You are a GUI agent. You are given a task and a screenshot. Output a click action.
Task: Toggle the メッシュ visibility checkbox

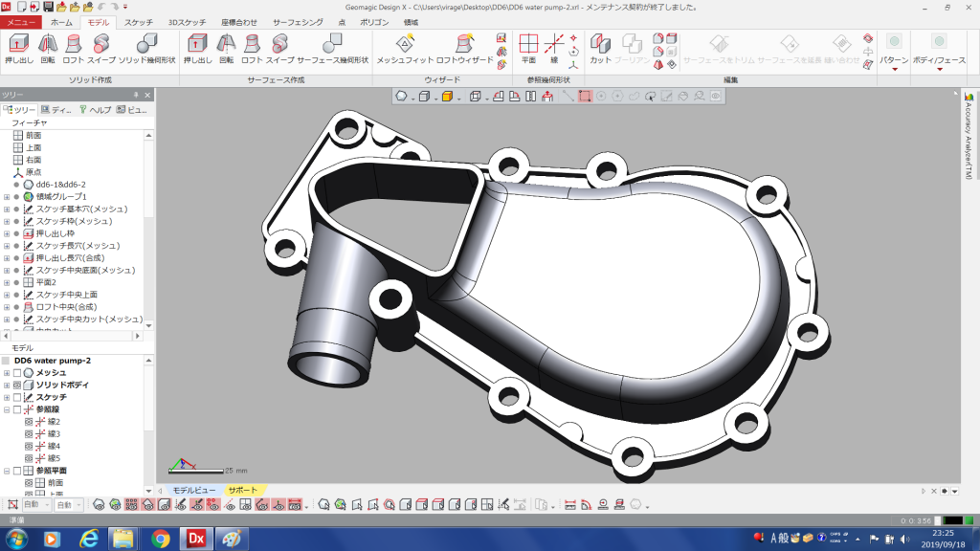click(17, 372)
